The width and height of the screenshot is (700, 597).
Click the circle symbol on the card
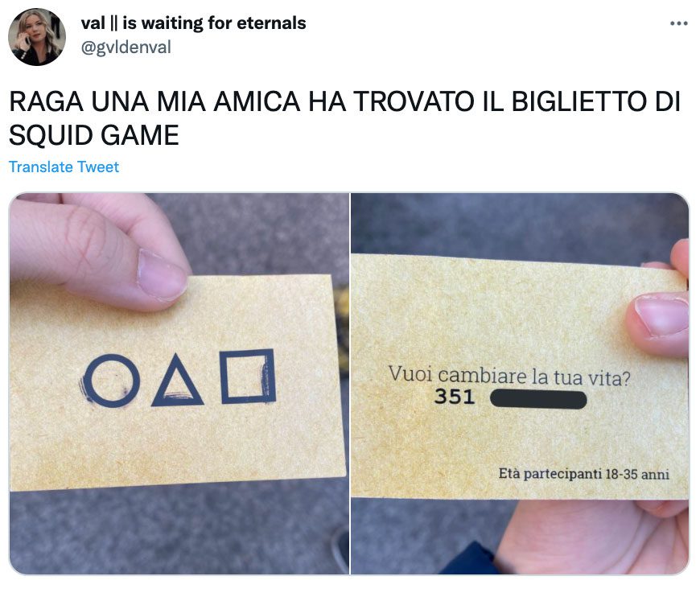(111, 381)
